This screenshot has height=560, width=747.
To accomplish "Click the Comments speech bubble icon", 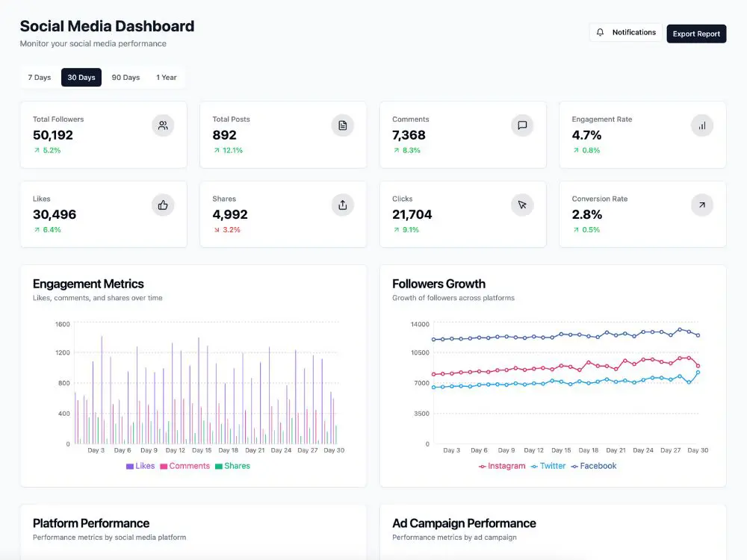I will pyautogui.click(x=522, y=125).
